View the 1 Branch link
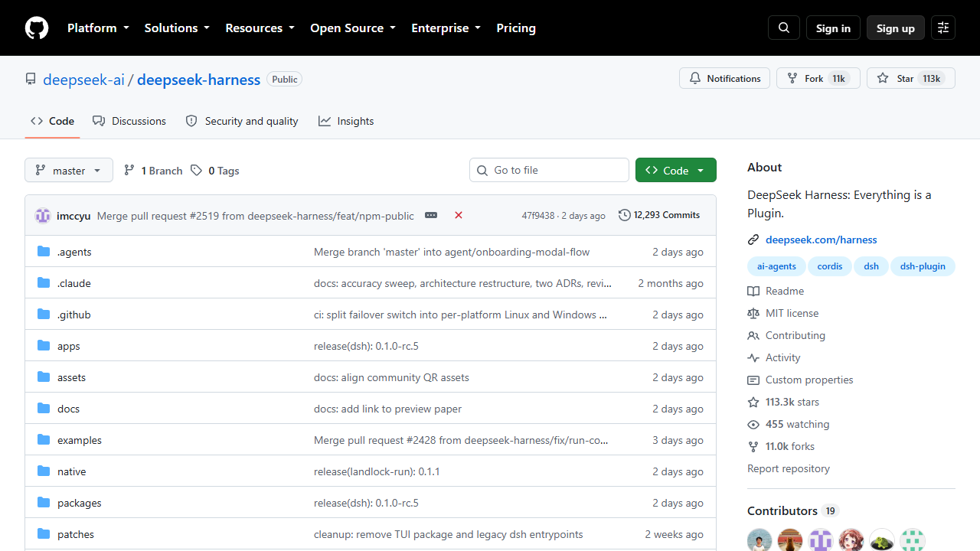The image size is (980, 551). click(x=153, y=171)
